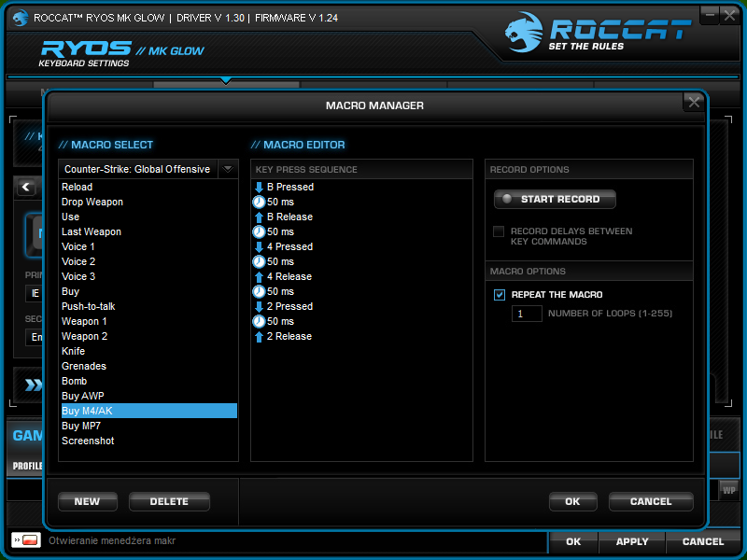Uncheck the Repeat The Macro checkbox
The height and width of the screenshot is (560, 747).
click(x=500, y=295)
